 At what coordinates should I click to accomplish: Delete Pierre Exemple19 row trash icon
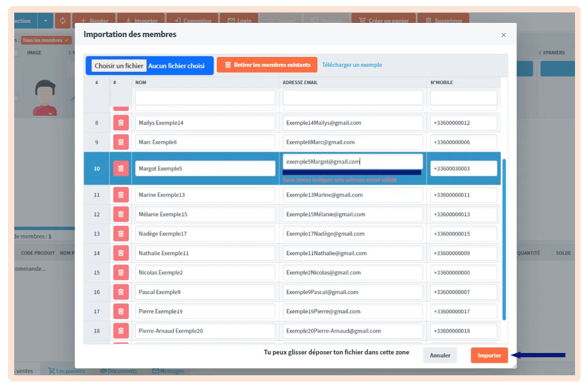[x=121, y=311]
